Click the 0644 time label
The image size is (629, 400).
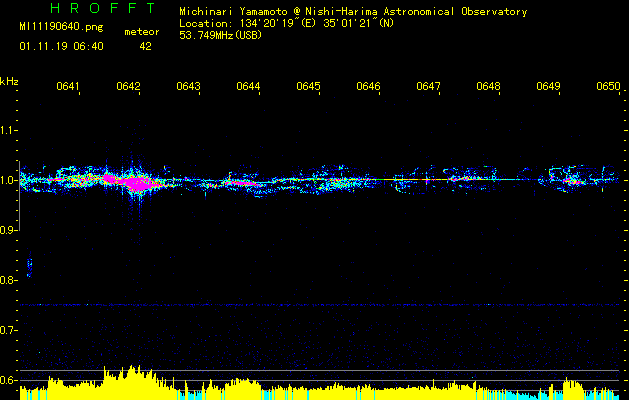coord(248,87)
